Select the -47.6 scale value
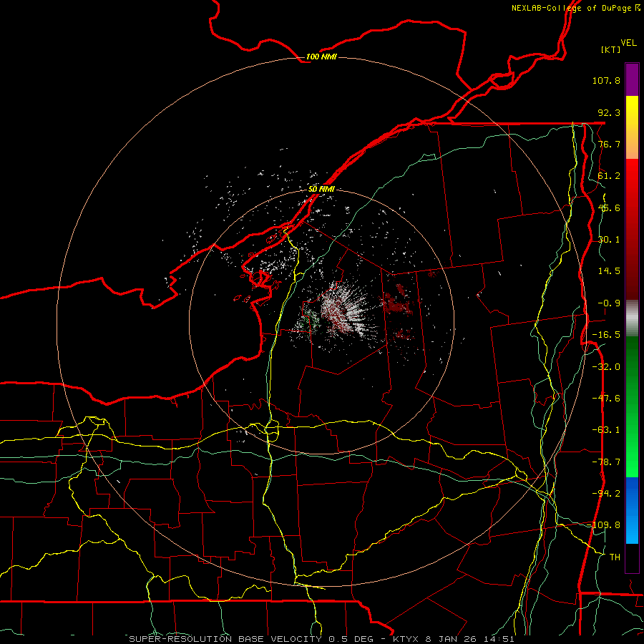The image size is (644, 644). click(606, 399)
